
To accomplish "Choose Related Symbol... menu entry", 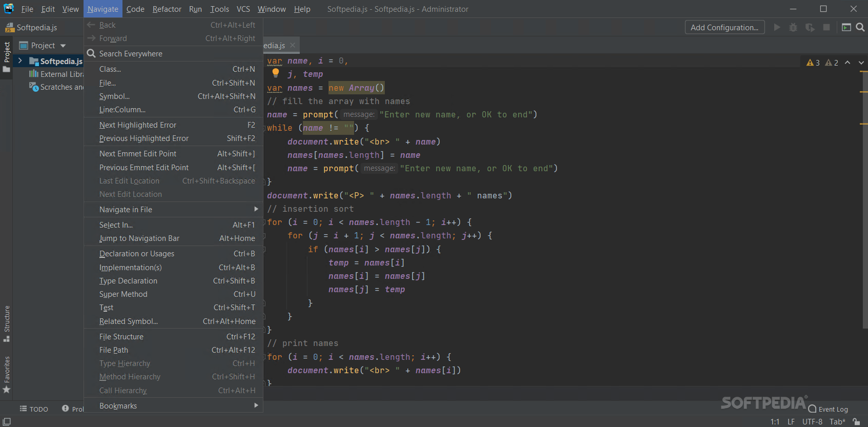I will click(x=173, y=321).
